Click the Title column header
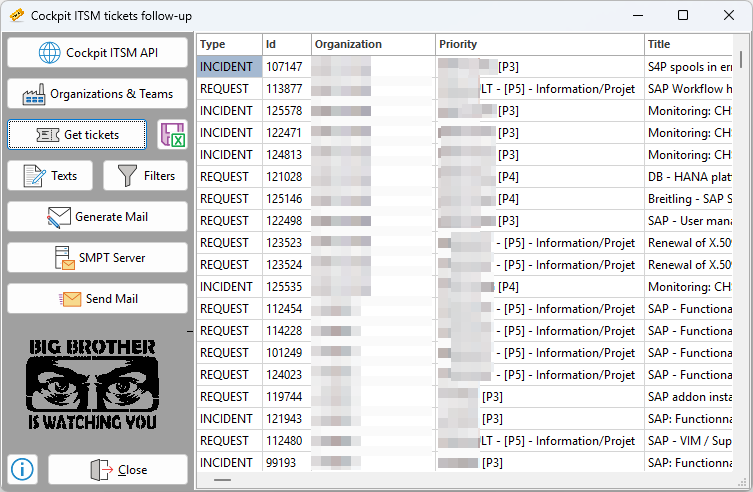Image resolution: width=753 pixels, height=492 pixels. (690, 44)
